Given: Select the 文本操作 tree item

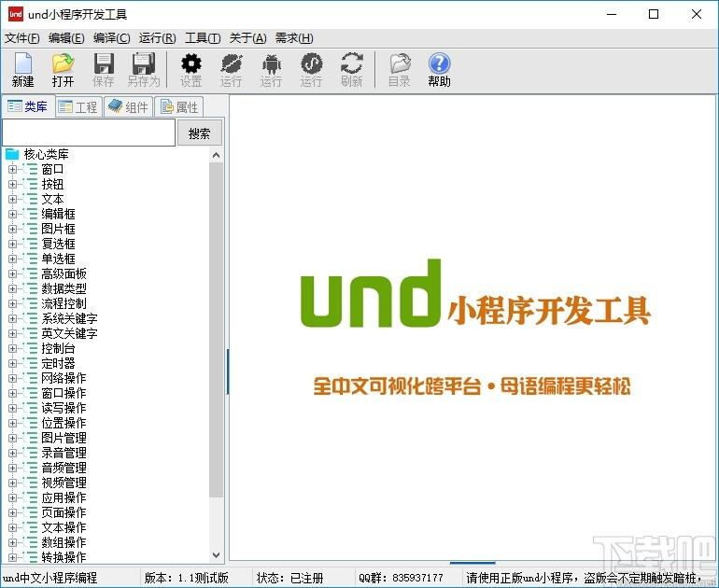Looking at the screenshot, I should pos(63,527).
